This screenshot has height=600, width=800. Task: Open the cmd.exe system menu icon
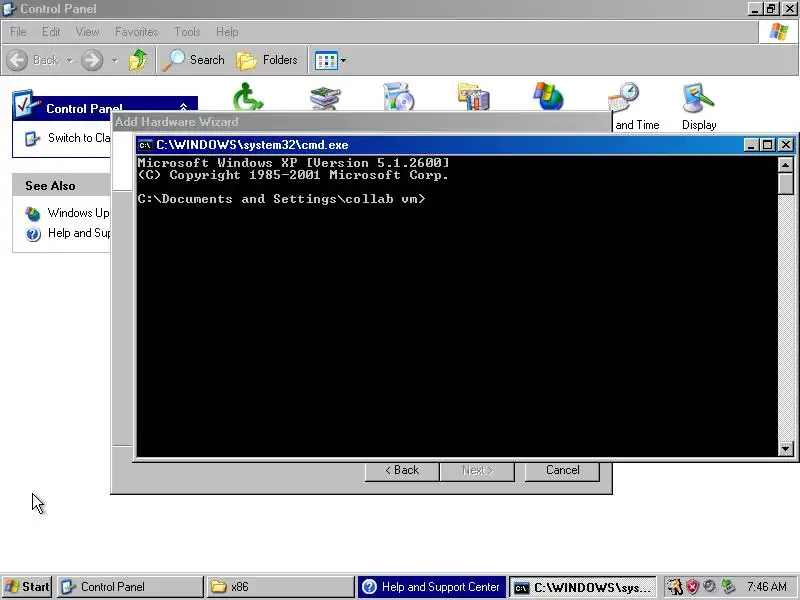(x=145, y=145)
